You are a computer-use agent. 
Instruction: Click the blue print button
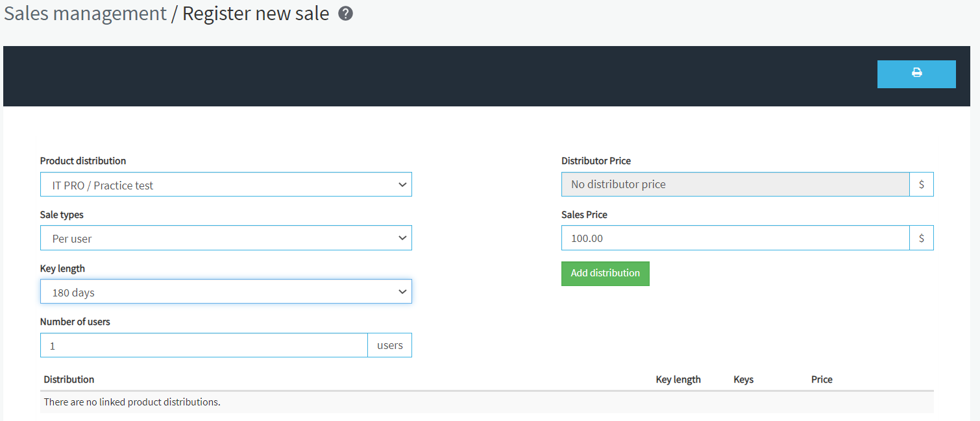pyautogui.click(x=916, y=74)
